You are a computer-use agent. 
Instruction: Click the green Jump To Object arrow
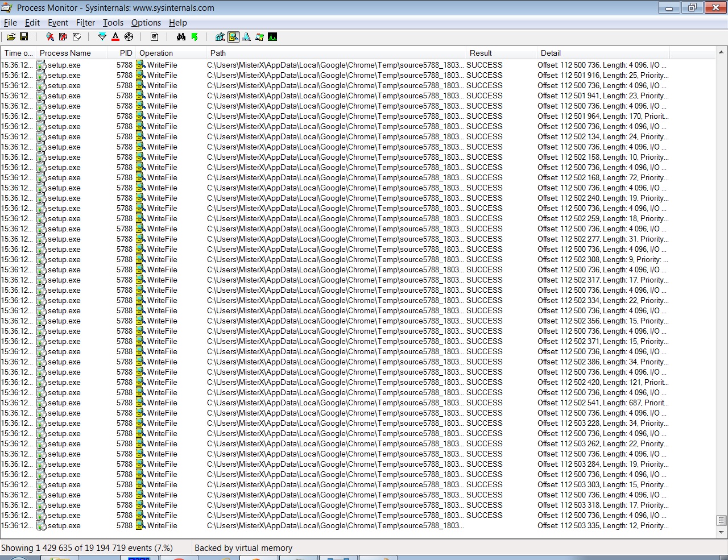coord(195,37)
